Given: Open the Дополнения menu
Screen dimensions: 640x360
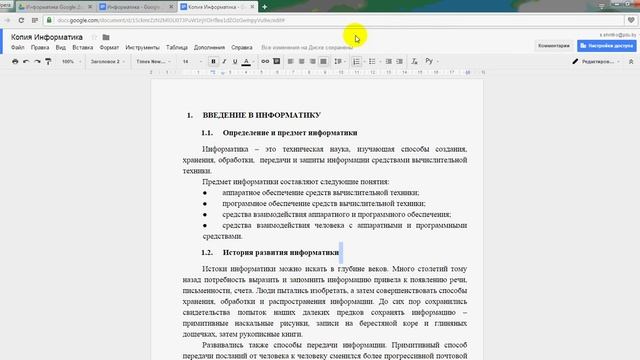Looking at the screenshot, I should coord(209,48).
